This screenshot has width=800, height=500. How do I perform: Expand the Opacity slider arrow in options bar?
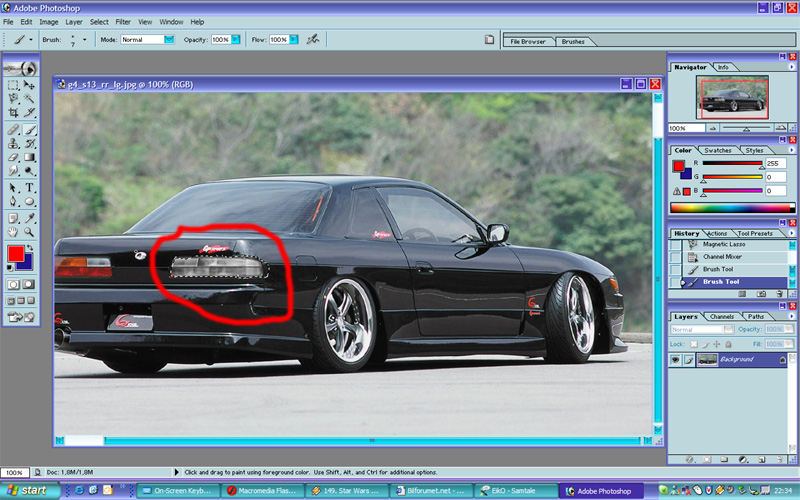click(234, 40)
